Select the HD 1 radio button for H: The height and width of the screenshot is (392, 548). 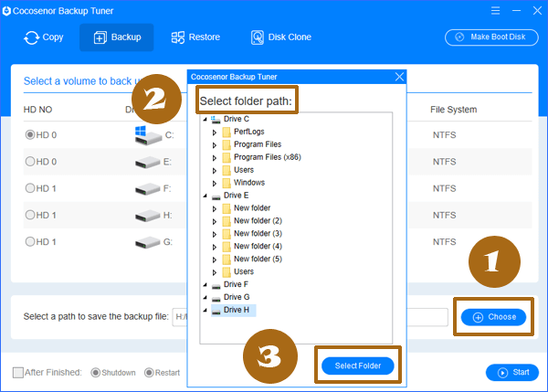[x=30, y=215]
